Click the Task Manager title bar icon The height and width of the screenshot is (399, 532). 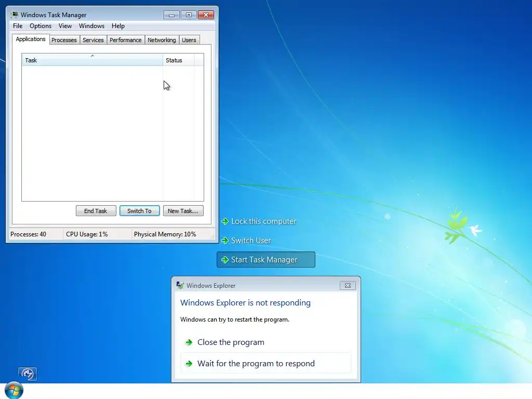pos(14,15)
